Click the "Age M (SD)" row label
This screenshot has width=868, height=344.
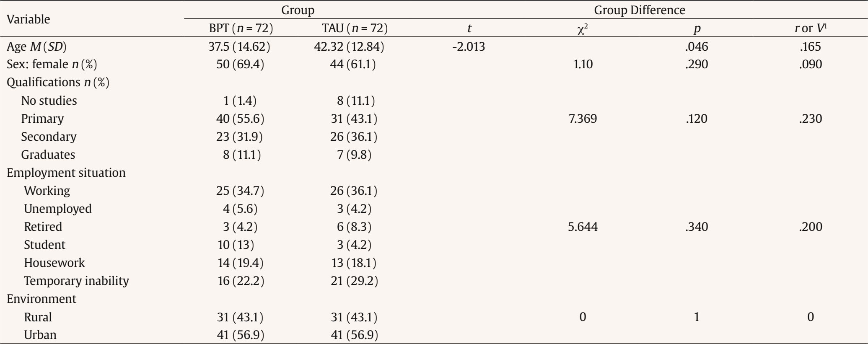coord(36,47)
